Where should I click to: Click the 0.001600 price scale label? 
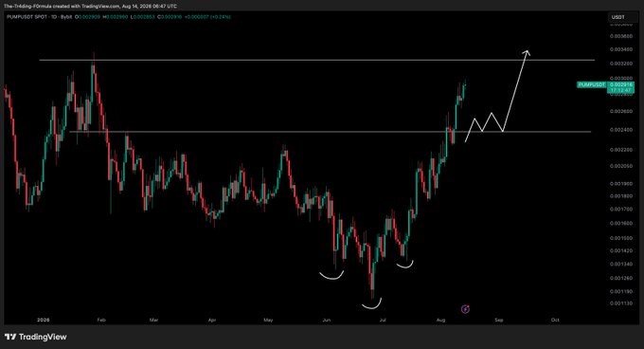(621, 224)
